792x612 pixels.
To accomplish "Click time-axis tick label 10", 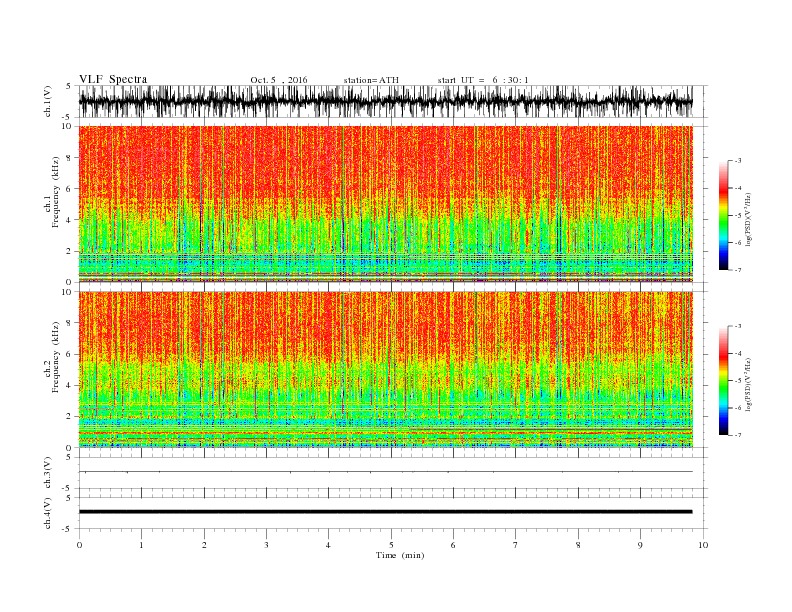I will point(703,545).
